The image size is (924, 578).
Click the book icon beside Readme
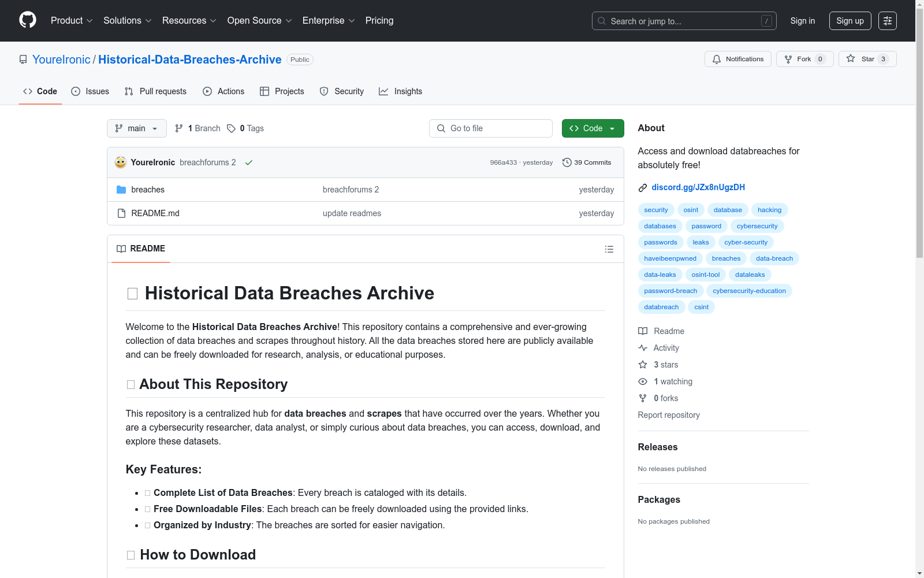coord(643,331)
